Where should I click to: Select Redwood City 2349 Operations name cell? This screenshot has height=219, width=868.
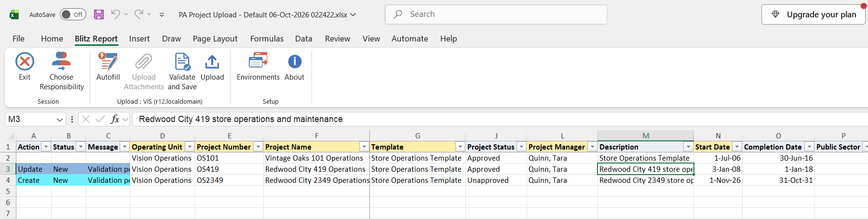pos(316,180)
